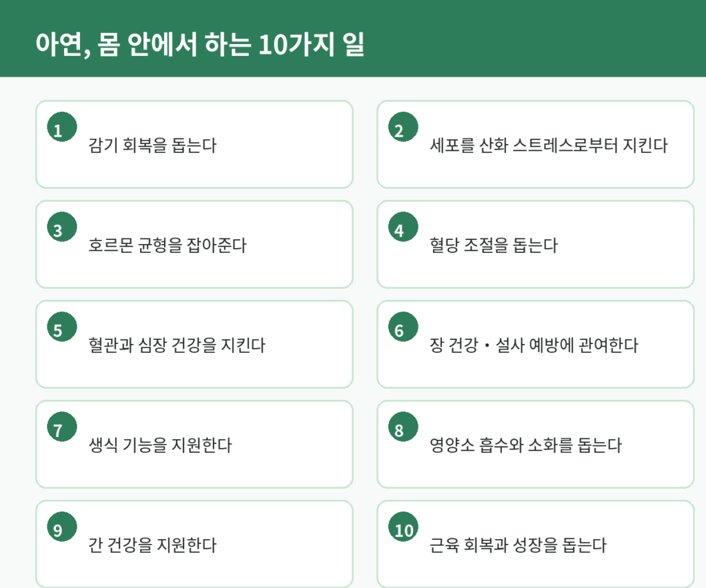The width and height of the screenshot is (706, 588).
Task: Select 혈관과 심장 건강을 지킨다 card
Action: [x=194, y=344]
